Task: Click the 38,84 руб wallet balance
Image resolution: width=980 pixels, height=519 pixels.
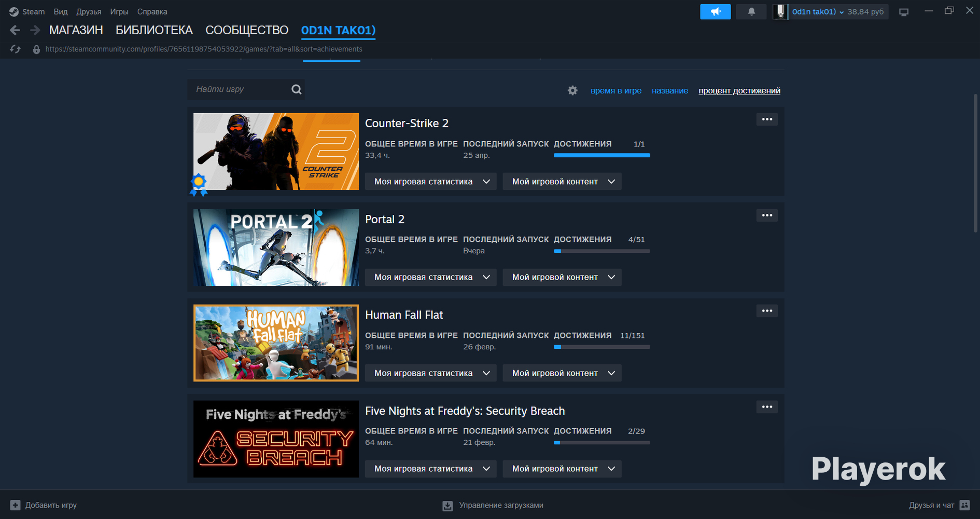Action: click(865, 11)
